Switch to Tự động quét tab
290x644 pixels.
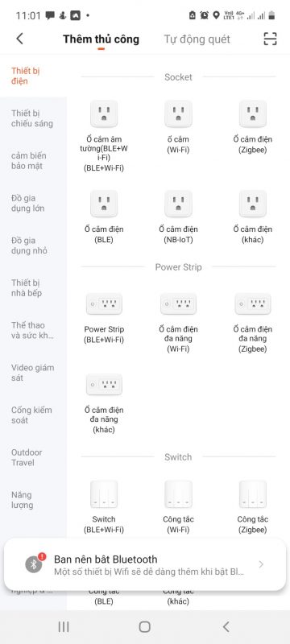(x=197, y=39)
